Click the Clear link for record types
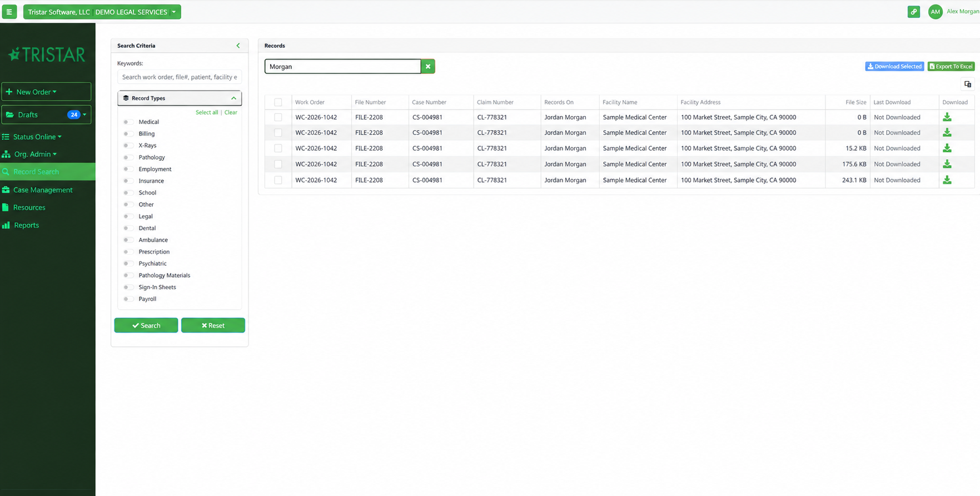 tap(231, 112)
